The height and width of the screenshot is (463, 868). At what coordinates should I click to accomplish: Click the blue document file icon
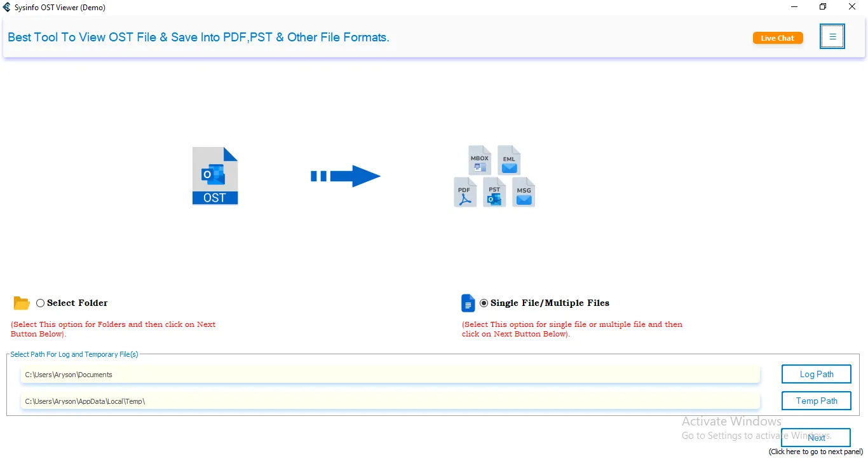coord(468,303)
